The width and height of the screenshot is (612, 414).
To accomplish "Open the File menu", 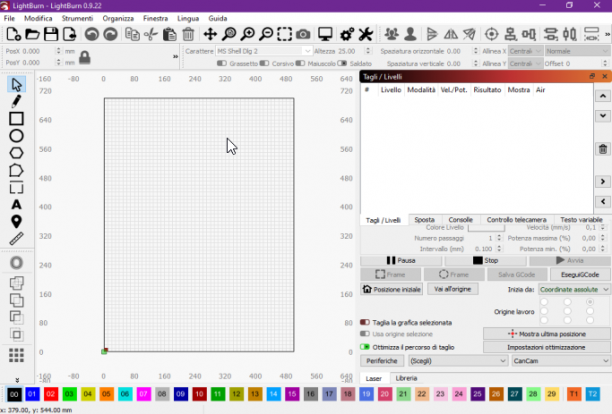I will tap(9, 18).
